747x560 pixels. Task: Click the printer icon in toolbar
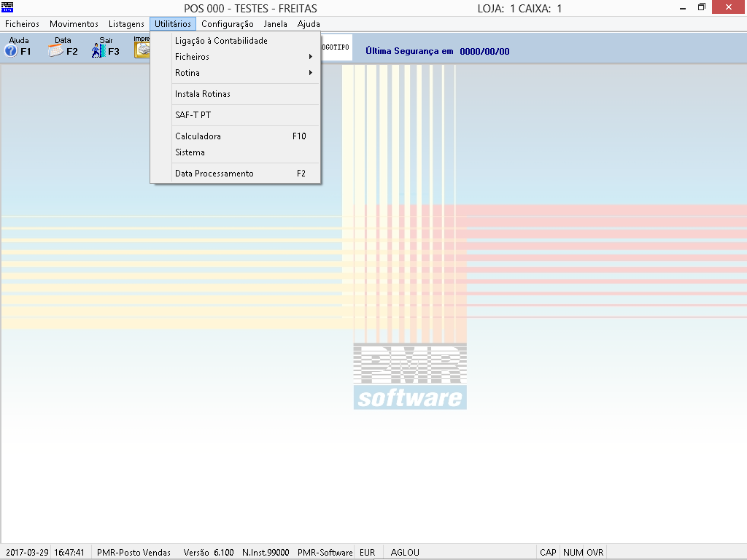[142, 48]
